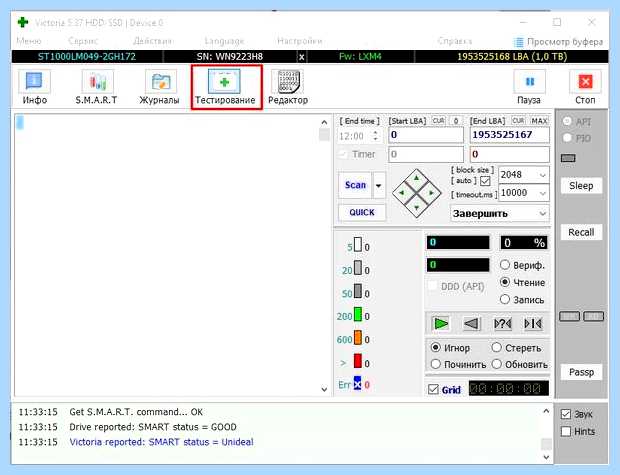Expand the Scan button dropdown arrow
620x475 pixels.
point(378,185)
